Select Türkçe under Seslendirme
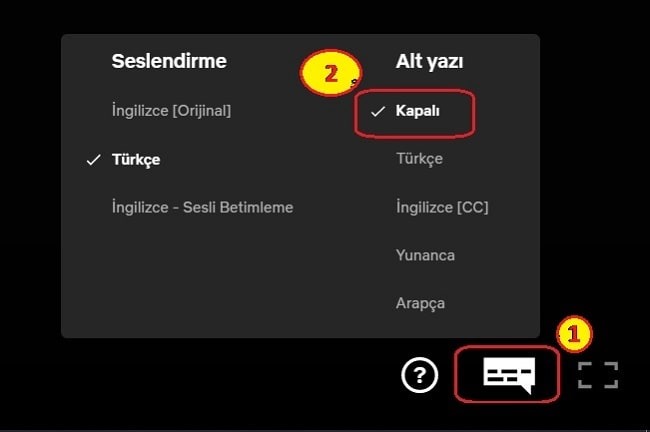The width and height of the screenshot is (650, 432). [136, 160]
